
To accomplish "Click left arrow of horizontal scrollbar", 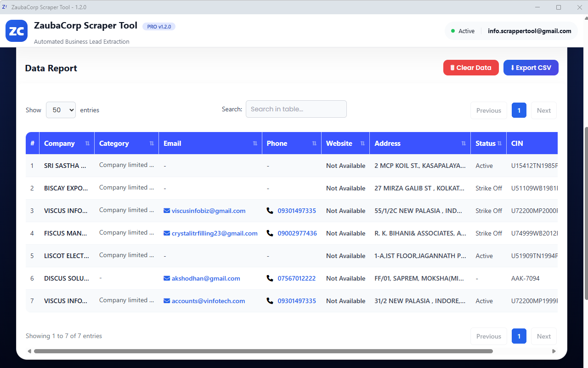I will [29, 351].
